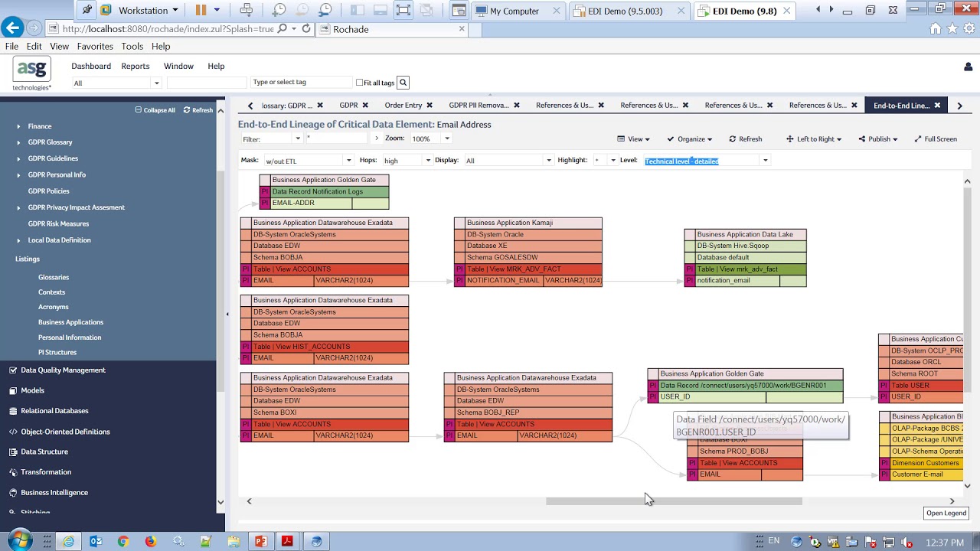Expand the GDPR Personal Info node

pos(19,174)
